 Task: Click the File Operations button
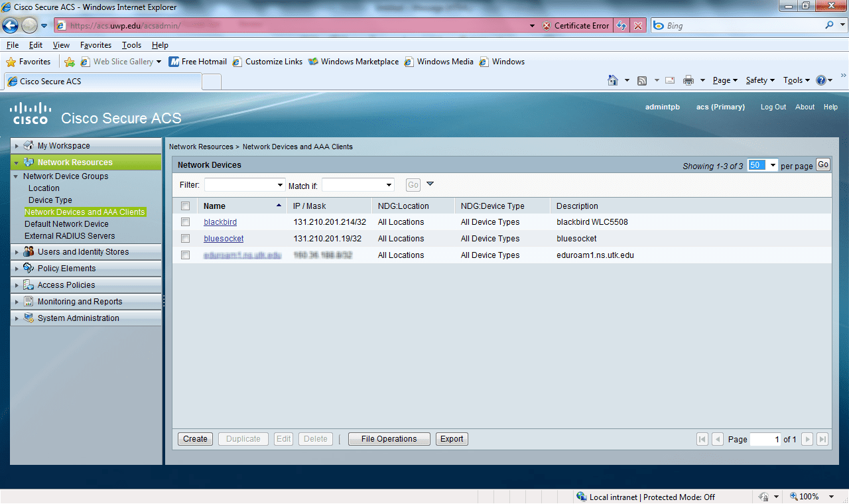389,439
